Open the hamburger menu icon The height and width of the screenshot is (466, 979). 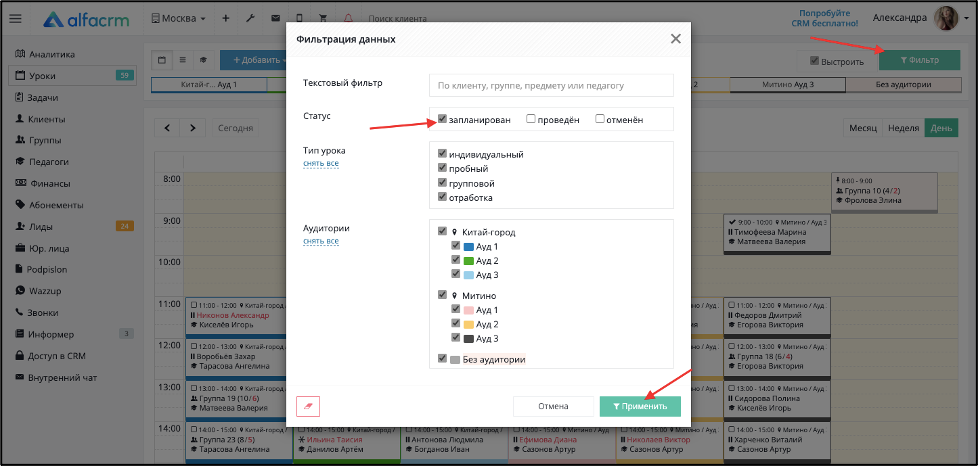(16, 19)
